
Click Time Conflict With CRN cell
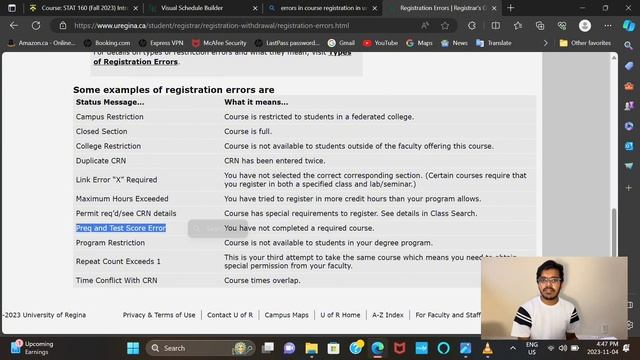coord(117,280)
